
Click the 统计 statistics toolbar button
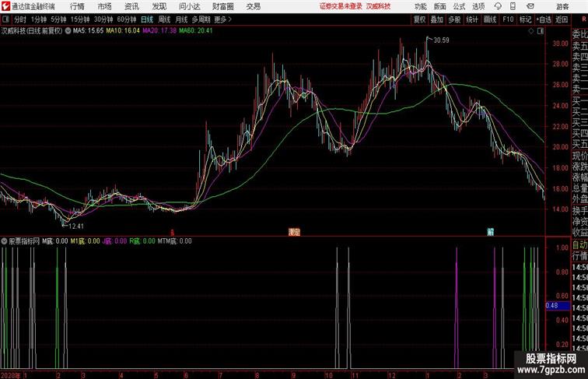tap(472, 19)
